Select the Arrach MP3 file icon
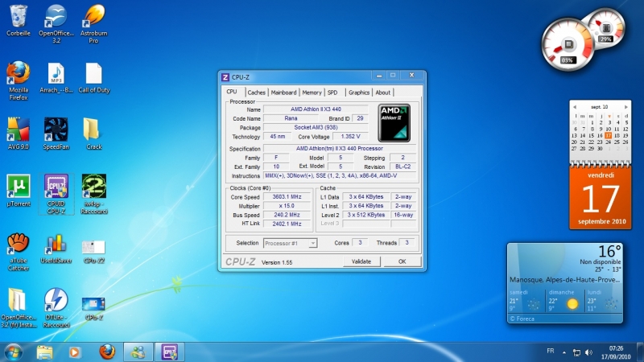Viewport: 644px width, 362px height. [x=56, y=78]
